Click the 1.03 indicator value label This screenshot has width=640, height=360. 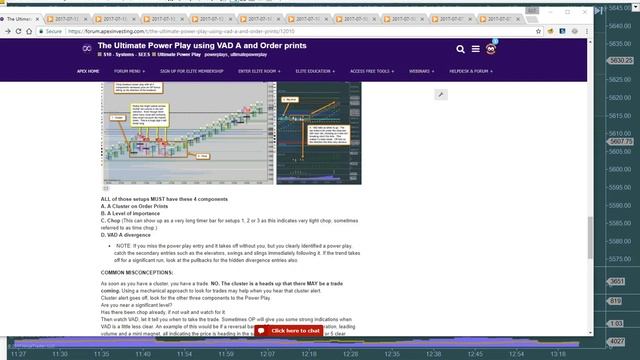pos(616,323)
